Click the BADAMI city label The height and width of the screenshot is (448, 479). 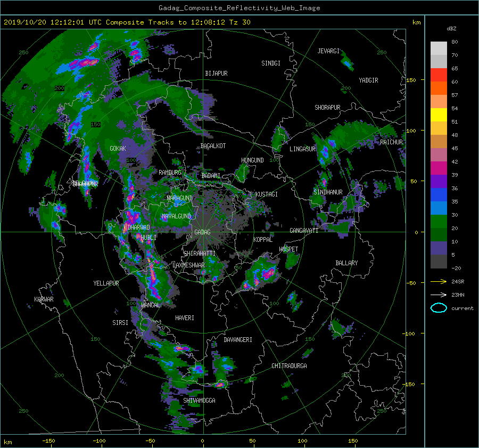click(211, 176)
